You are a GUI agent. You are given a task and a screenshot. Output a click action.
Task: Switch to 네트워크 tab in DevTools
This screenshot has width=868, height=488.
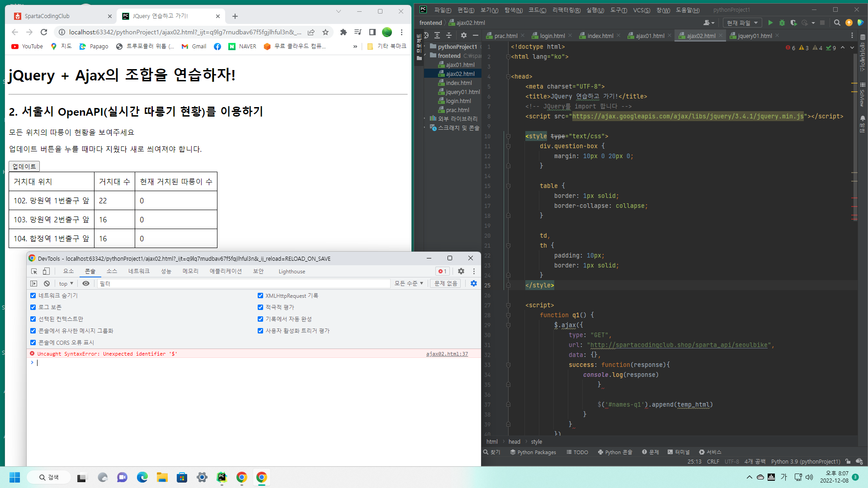click(x=139, y=271)
